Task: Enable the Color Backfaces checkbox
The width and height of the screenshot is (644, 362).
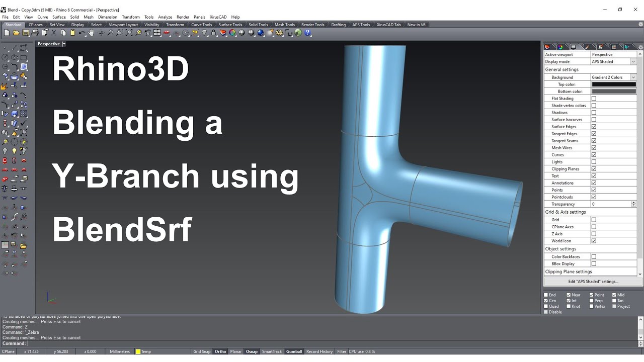Action: pyautogui.click(x=594, y=256)
